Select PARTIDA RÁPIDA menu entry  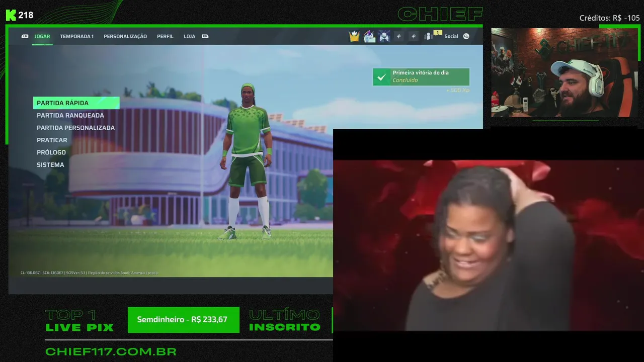coord(76,103)
